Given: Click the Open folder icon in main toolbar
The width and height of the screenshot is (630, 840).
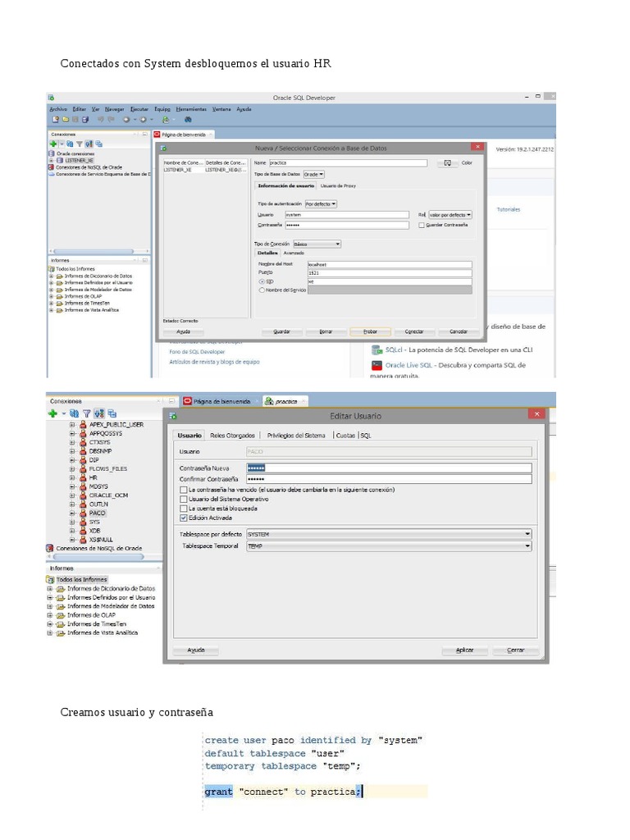Looking at the screenshot, I should point(66,120).
